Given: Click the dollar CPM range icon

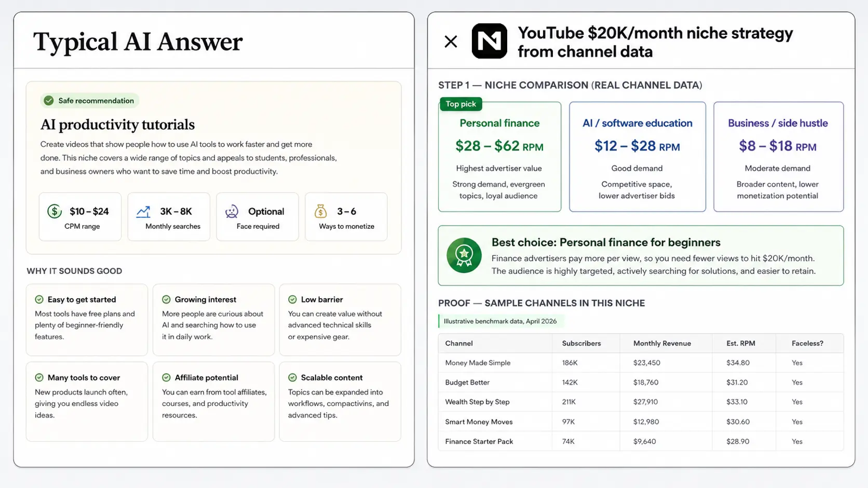Looking at the screenshot, I should click(54, 211).
